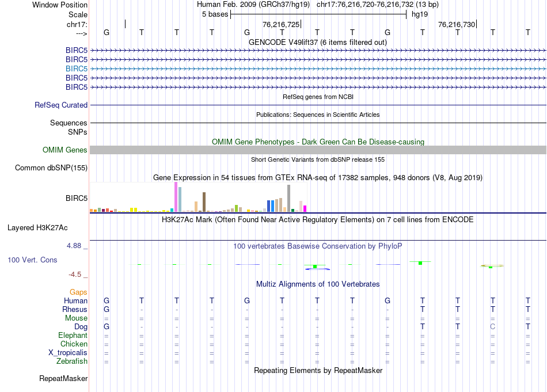547x392 pixels.
Task: Open the RefSeq genes from NCBI title
Action: coord(318,97)
